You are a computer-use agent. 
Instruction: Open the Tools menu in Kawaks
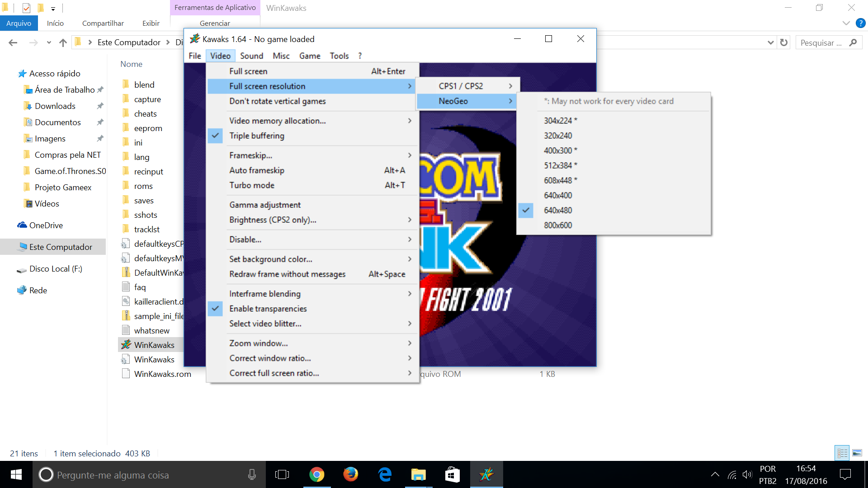tap(339, 56)
